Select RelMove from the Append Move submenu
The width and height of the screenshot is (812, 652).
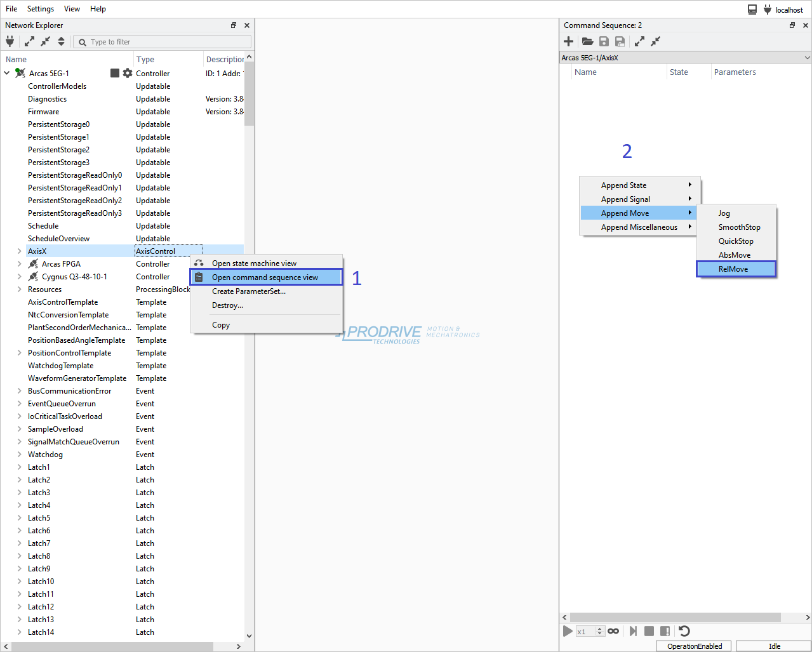pyautogui.click(x=735, y=269)
